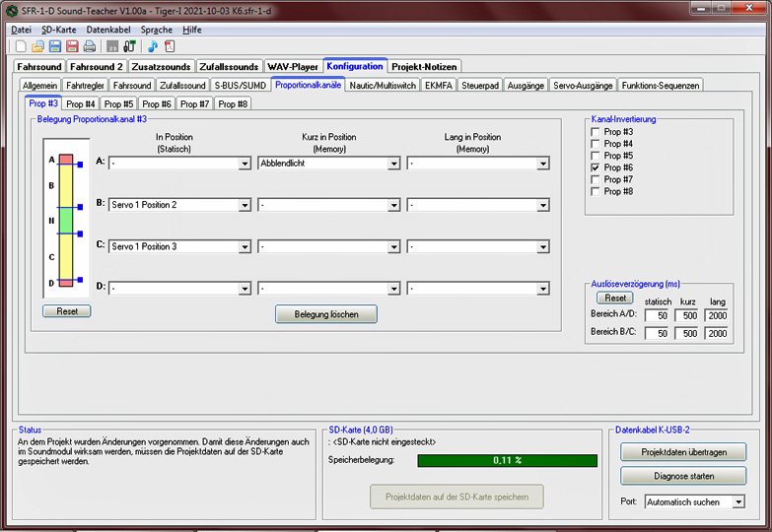Image resolution: width=772 pixels, height=532 pixels.
Task: Click Reset under the channel diagram
Action: point(67,311)
